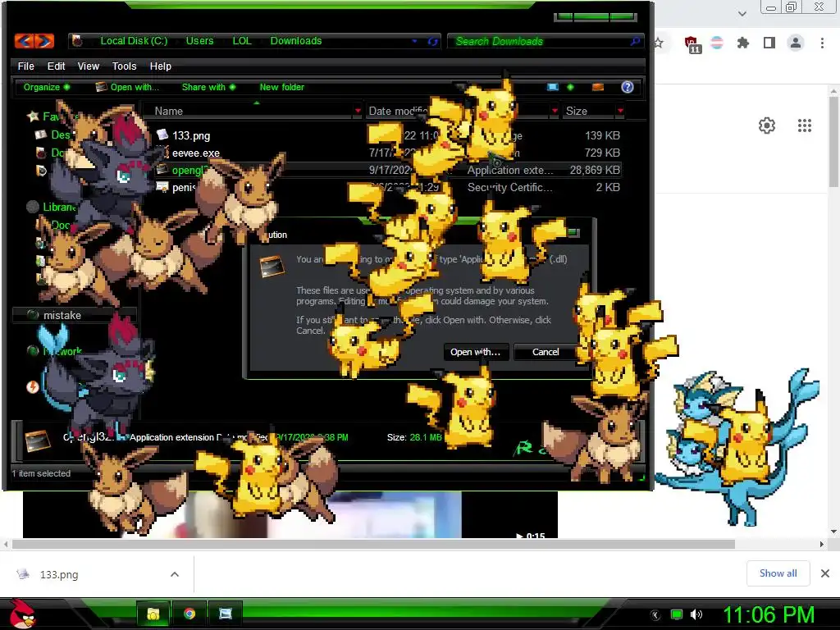The height and width of the screenshot is (630, 840).
Task: Select Local Disk (C:) breadcrumb
Action: (x=134, y=41)
